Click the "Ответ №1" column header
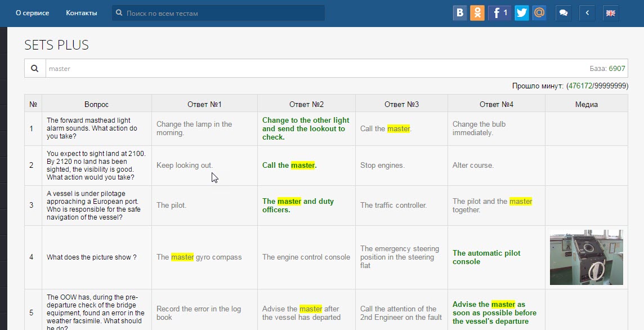 [204, 104]
